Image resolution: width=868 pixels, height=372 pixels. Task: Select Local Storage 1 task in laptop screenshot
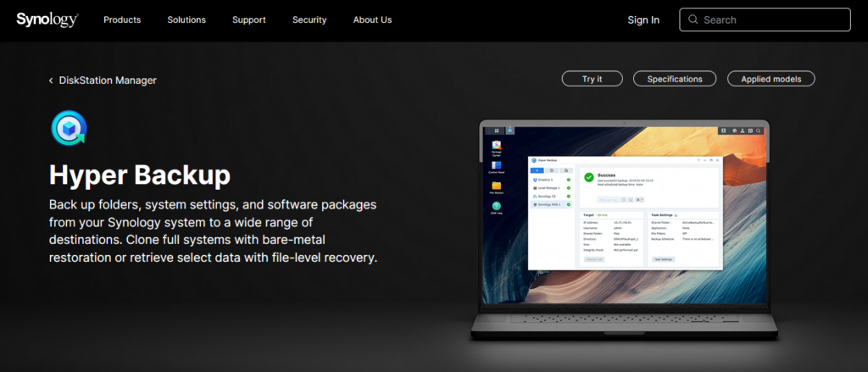(551, 187)
